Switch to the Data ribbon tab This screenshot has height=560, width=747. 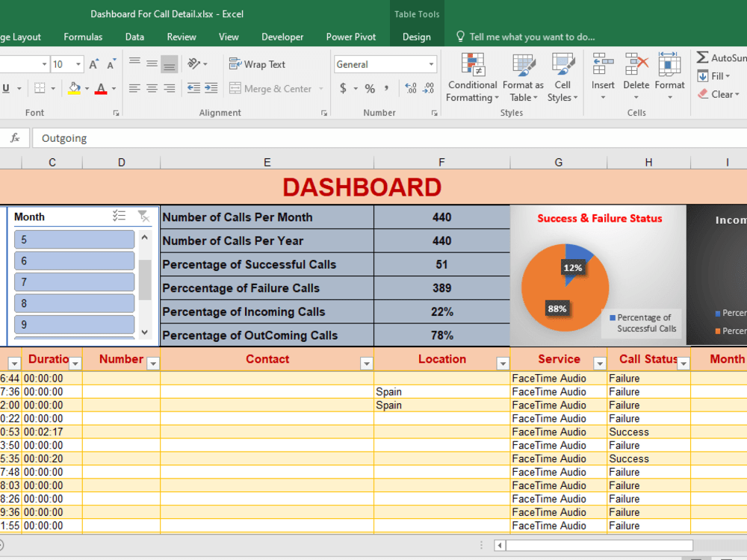point(134,37)
